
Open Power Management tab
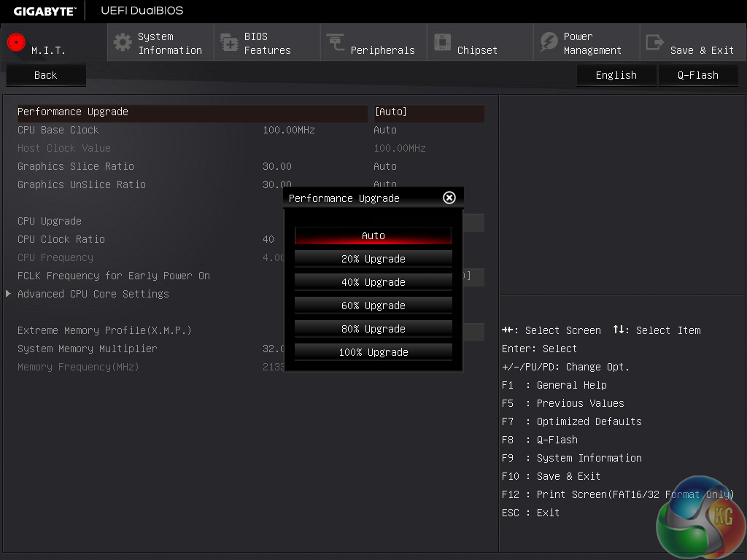pyautogui.click(x=587, y=43)
